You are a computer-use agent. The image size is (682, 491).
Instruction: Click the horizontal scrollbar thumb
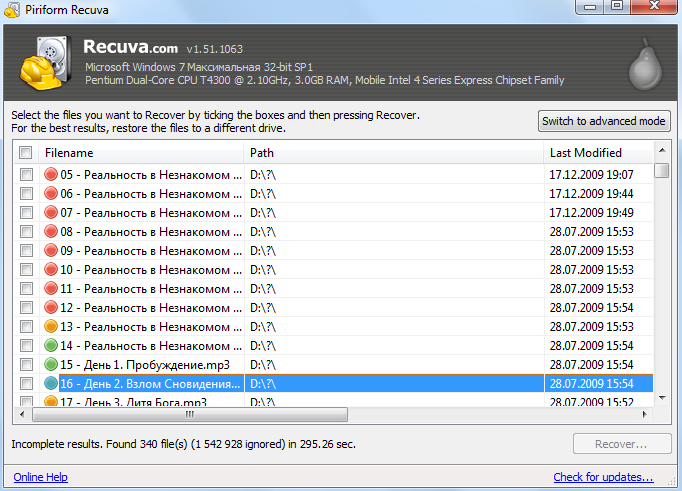[x=190, y=414]
